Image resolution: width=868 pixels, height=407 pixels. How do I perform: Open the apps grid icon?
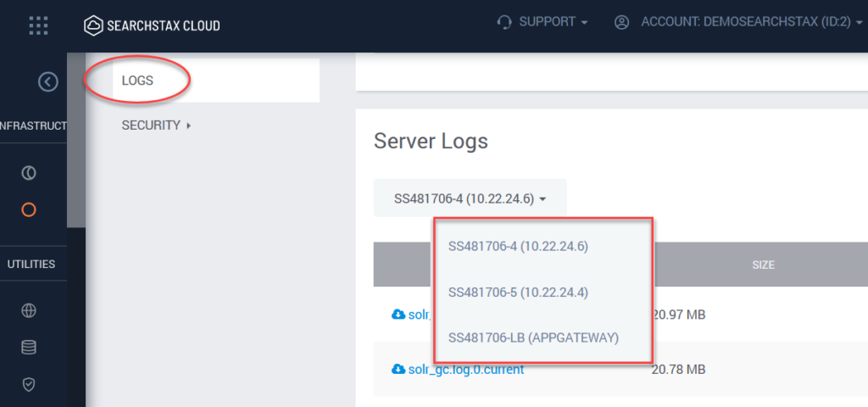point(38,25)
